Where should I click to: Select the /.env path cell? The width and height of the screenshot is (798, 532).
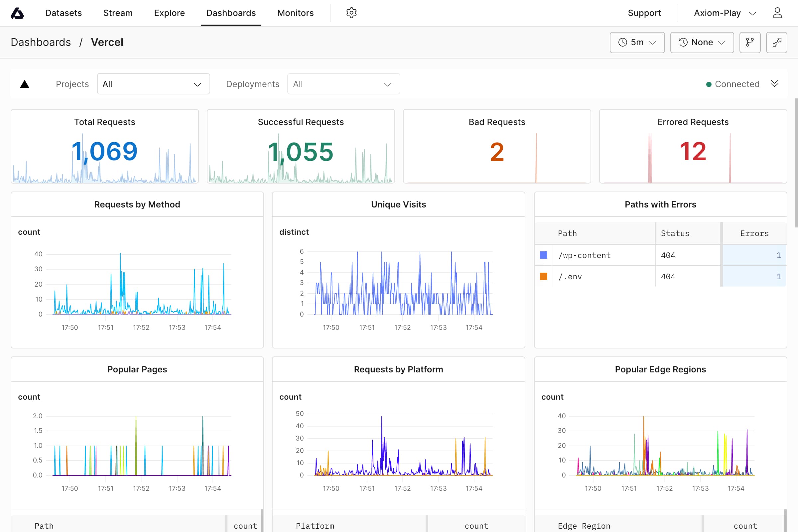click(x=604, y=277)
